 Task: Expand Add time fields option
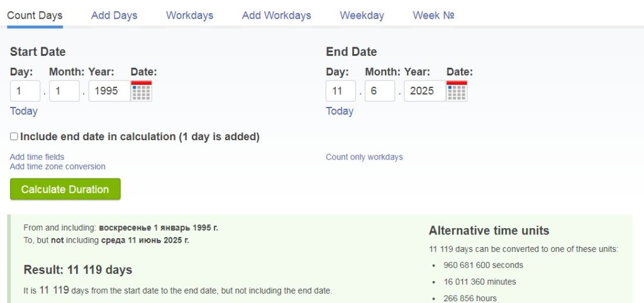[x=37, y=157]
